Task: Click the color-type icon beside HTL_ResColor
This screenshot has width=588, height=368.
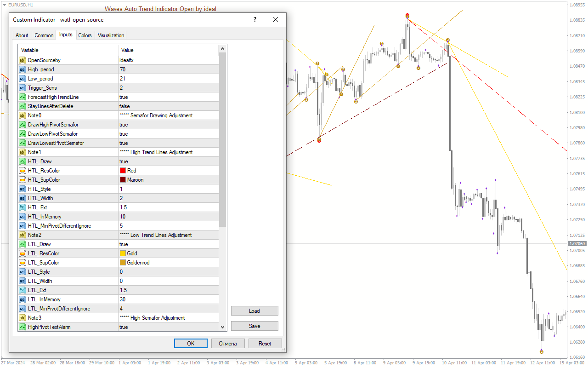Action: pos(22,171)
